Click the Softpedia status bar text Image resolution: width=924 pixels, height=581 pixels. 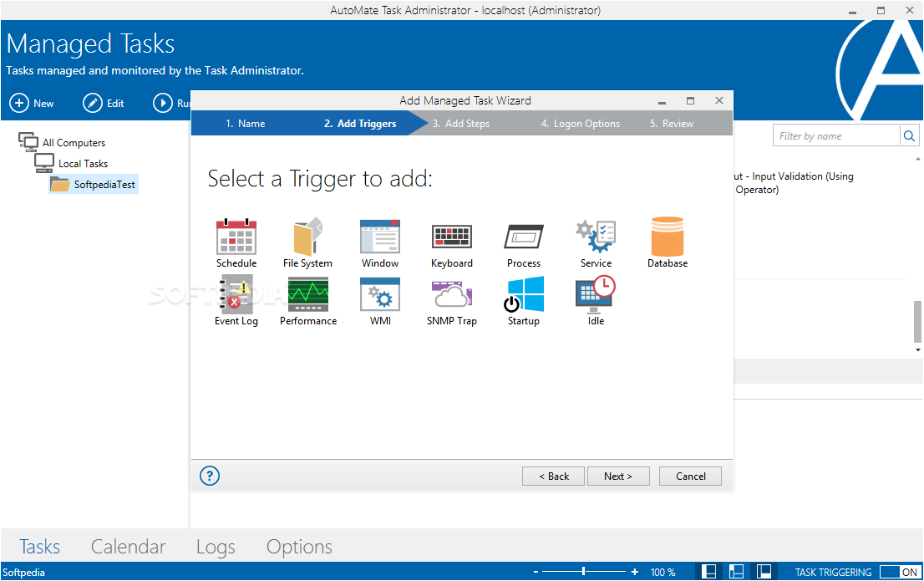pos(23,572)
